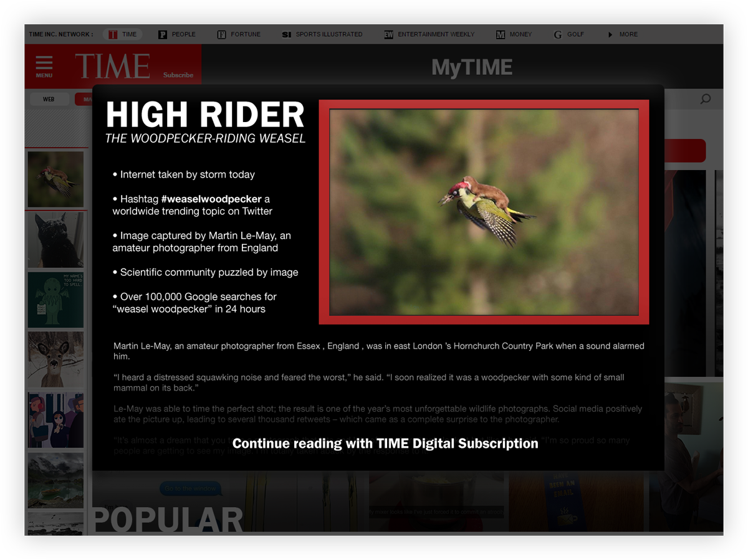Click the Subscribe link

[178, 75]
